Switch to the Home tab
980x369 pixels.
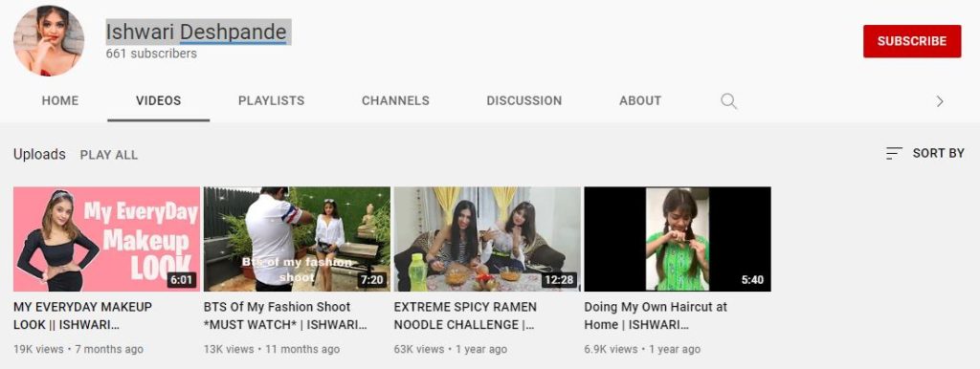pyautogui.click(x=60, y=100)
